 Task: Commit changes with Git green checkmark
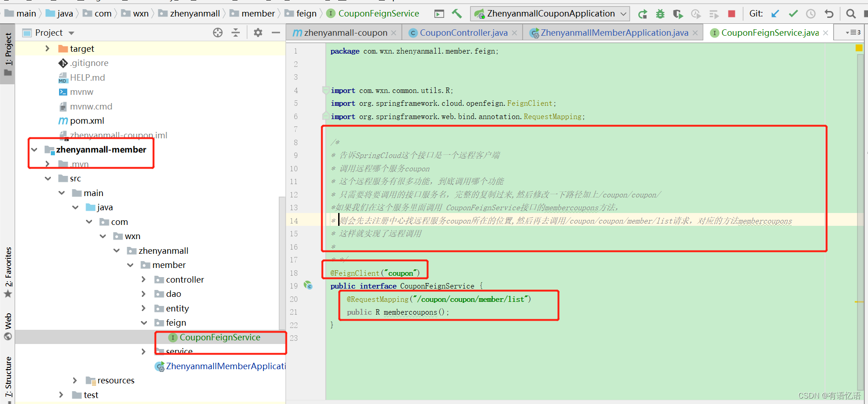pyautogui.click(x=793, y=14)
